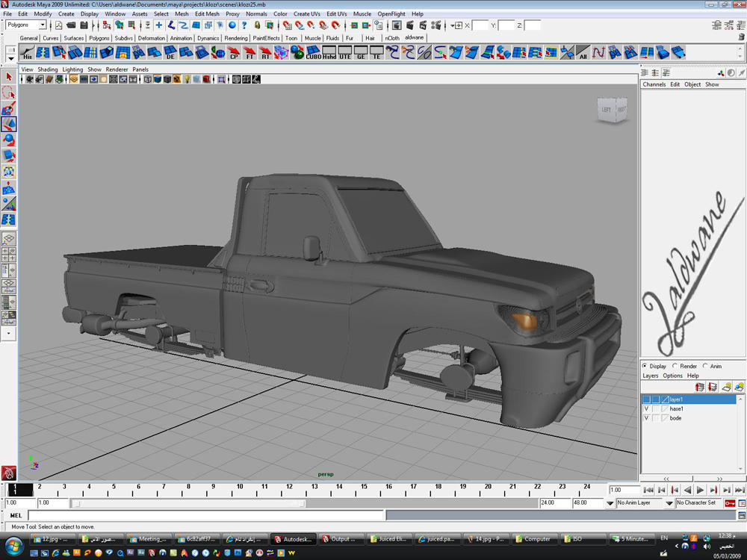Expand the toolbox layout dropdown arrow
Viewport: 747px width, 560px height.
(x=8, y=333)
